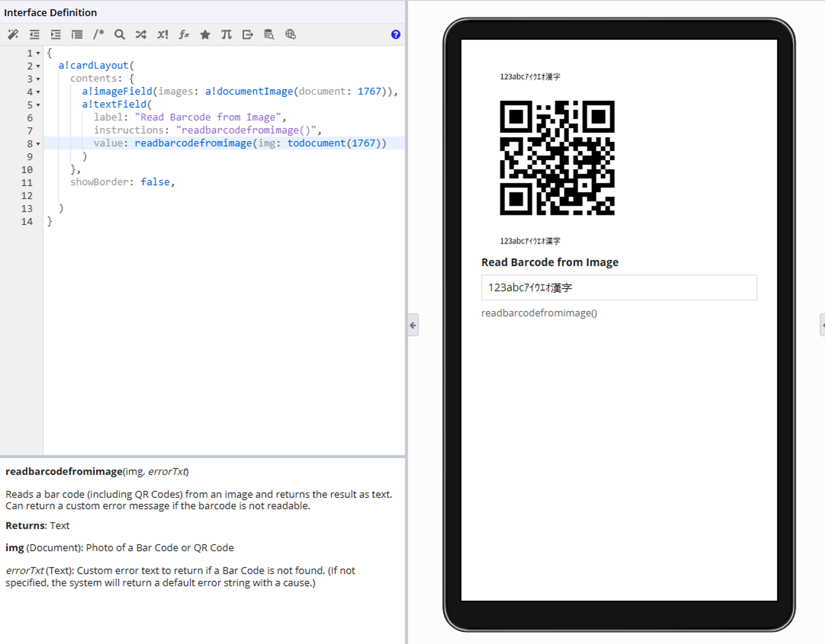Viewport: 825px width, 644px height.
Task: Click the text caption below QR code
Action: click(x=530, y=241)
